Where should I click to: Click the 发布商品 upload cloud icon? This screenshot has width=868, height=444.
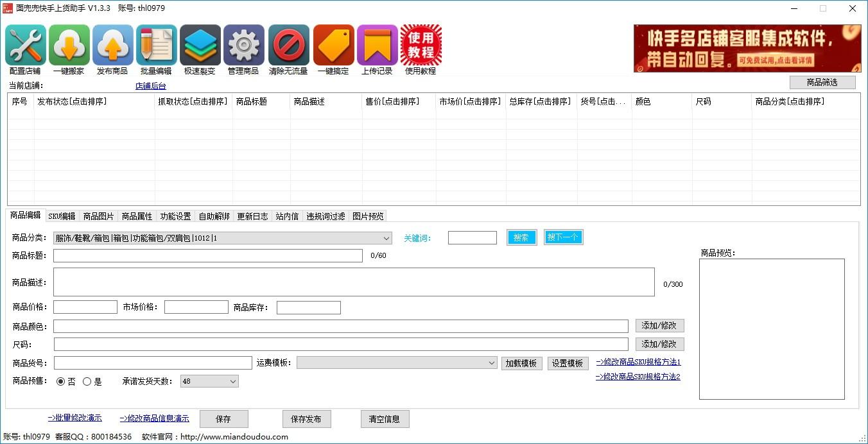point(113,45)
